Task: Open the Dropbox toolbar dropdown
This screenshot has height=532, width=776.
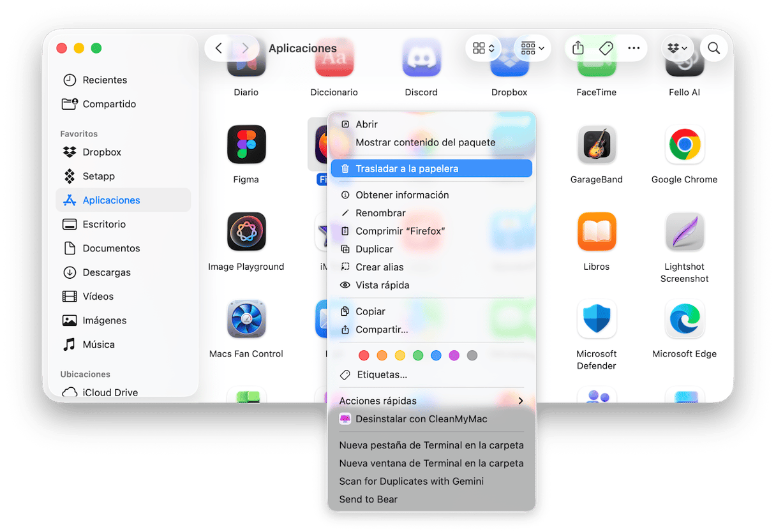Action: pos(676,48)
